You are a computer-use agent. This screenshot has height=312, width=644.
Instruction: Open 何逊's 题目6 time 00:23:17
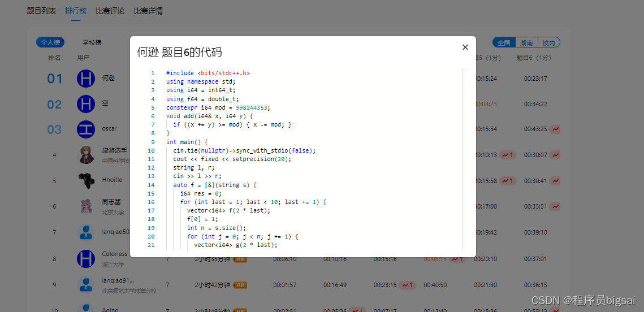coord(535,79)
